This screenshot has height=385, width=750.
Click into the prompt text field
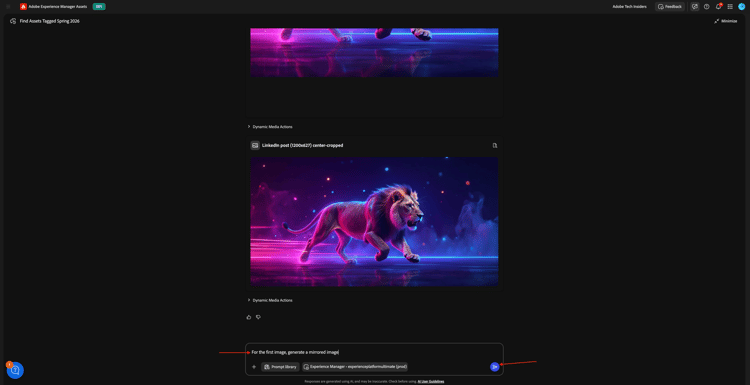374,352
